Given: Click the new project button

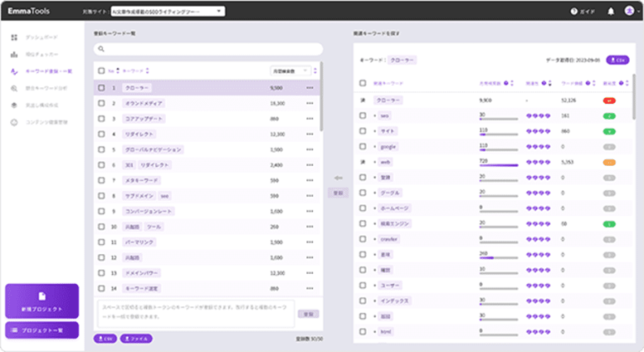Looking at the screenshot, I should click(x=42, y=298).
